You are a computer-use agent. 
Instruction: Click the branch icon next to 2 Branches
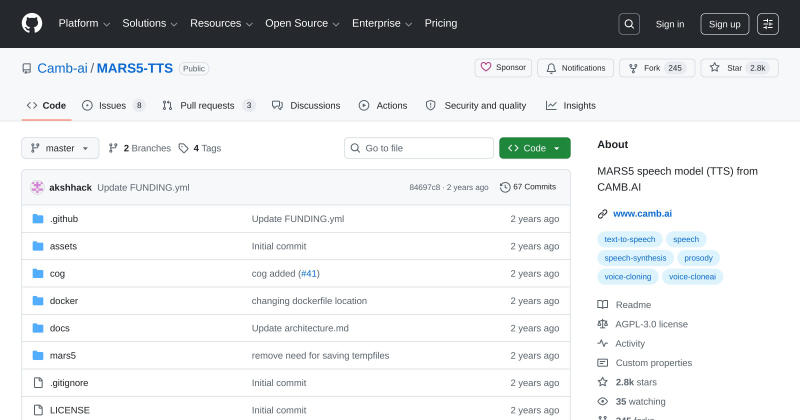pyautogui.click(x=113, y=148)
